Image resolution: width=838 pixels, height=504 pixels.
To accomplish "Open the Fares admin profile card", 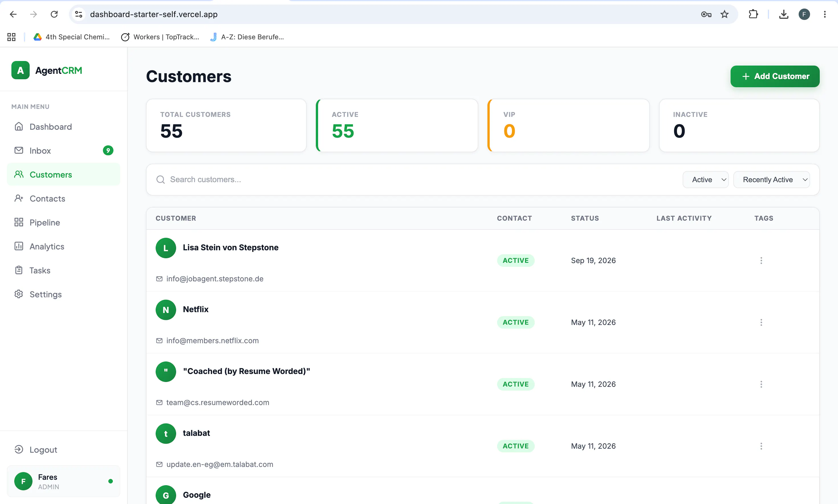I will point(64,481).
